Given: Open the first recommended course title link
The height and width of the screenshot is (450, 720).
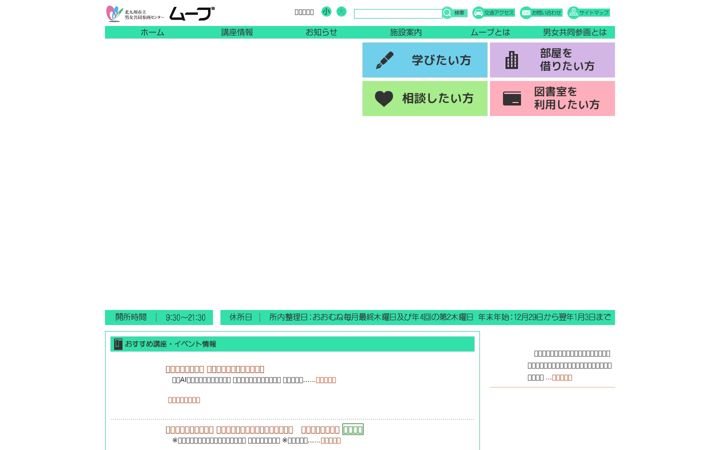Looking at the screenshot, I should pos(215,369).
